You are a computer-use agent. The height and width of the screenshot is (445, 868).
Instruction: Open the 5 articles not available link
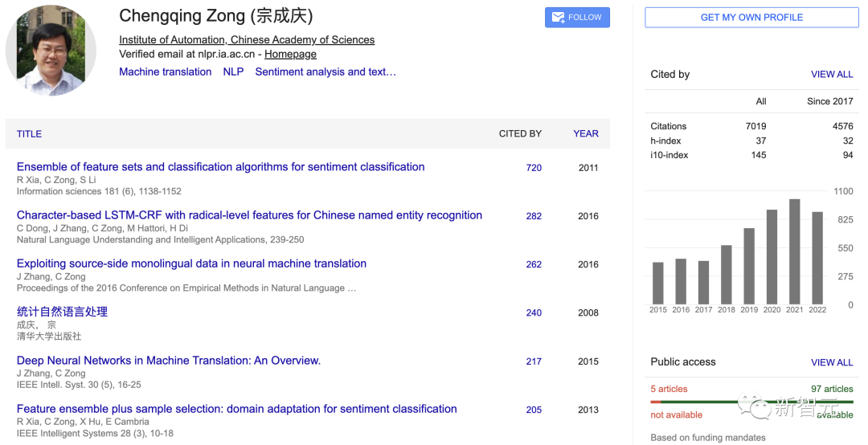click(x=669, y=389)
